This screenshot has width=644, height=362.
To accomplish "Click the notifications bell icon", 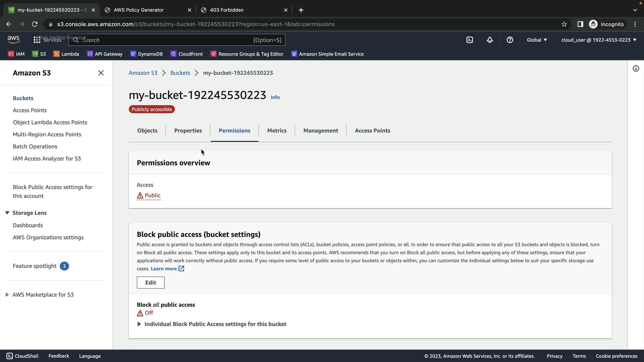I will (490, 40).
